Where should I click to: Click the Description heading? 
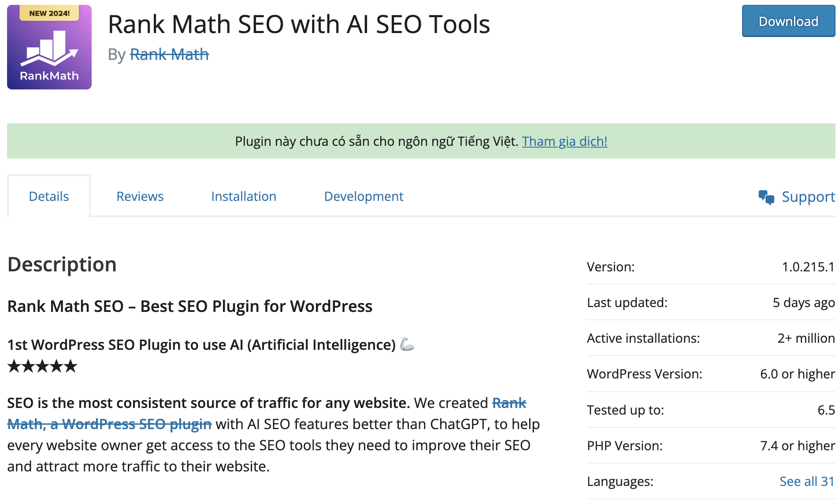coord(62,264)
